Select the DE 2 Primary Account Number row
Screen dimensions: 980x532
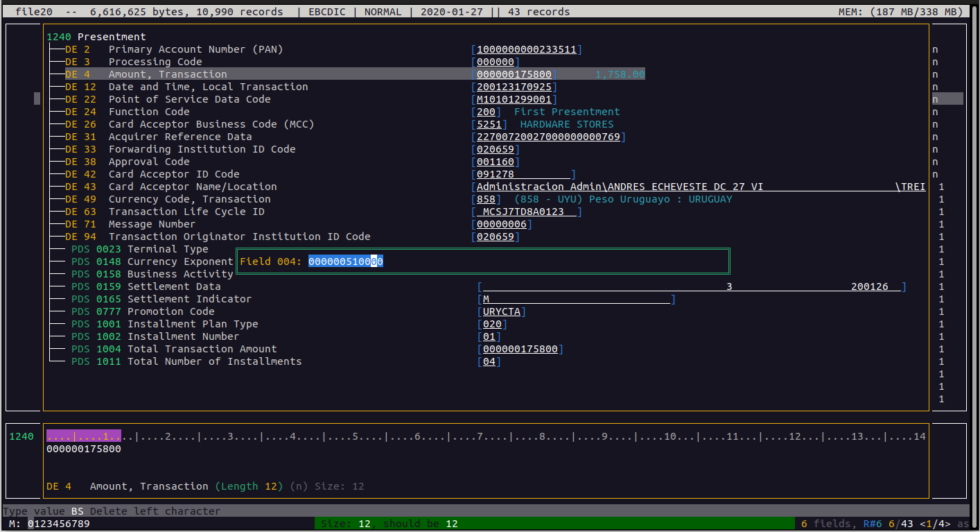pos(195,49)
